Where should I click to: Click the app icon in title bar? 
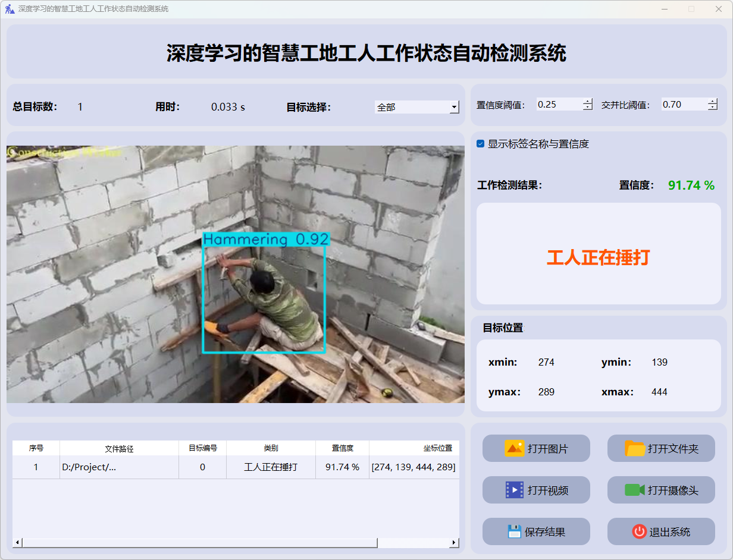click(10, 9)
